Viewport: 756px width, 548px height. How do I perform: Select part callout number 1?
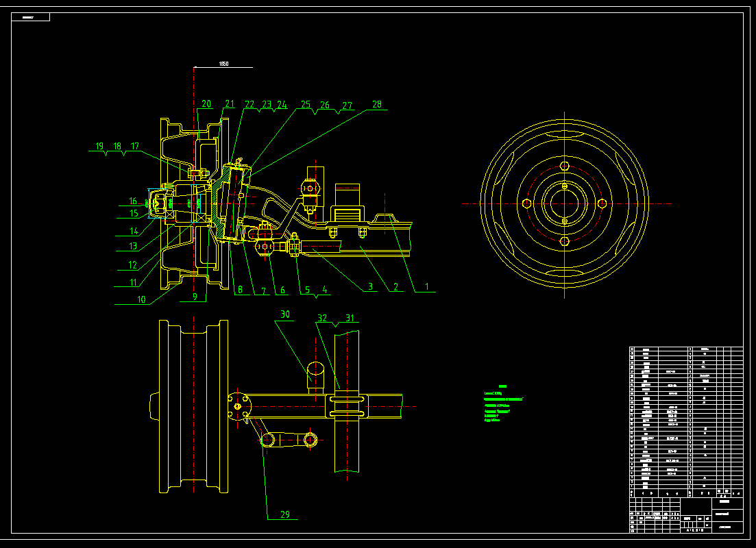click(x=427, y=287)
